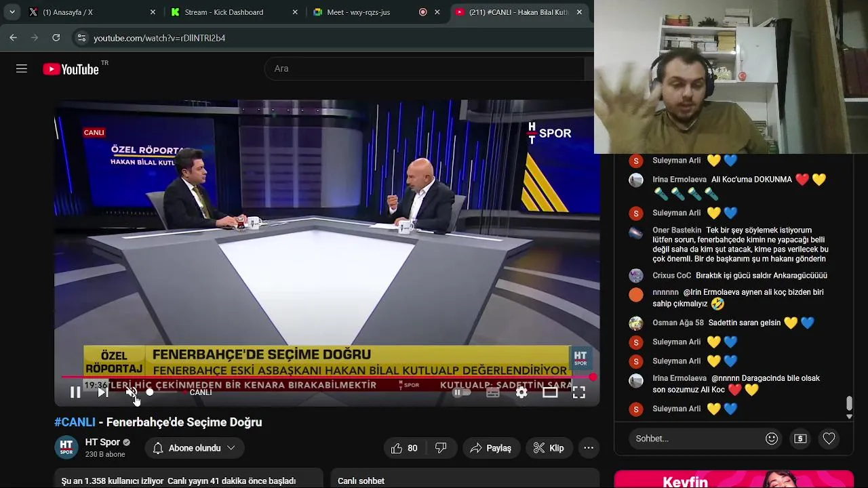
Task: Unmute the video with speaker icon
Action: [x=132, y=392]
